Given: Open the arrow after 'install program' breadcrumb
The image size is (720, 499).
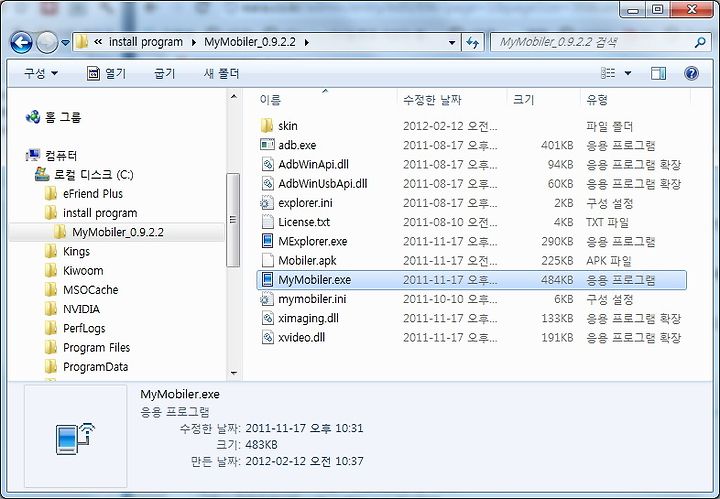Looking at the screenshot, I should click(x=193, y=43).
